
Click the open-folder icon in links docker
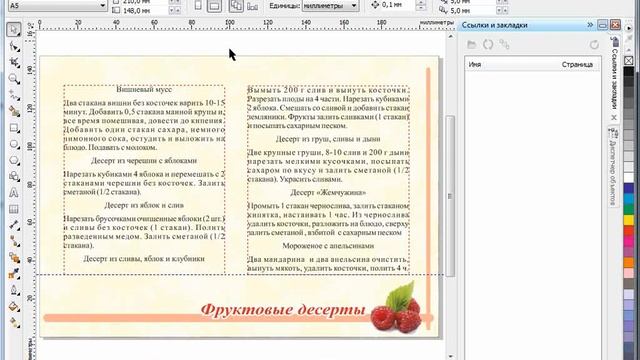point(472,44)
